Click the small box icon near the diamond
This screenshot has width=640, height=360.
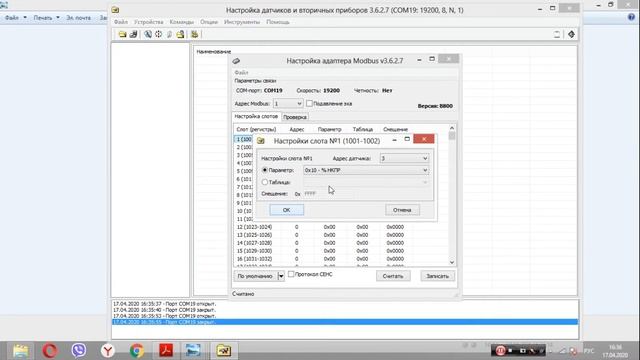tap(557, 34)
